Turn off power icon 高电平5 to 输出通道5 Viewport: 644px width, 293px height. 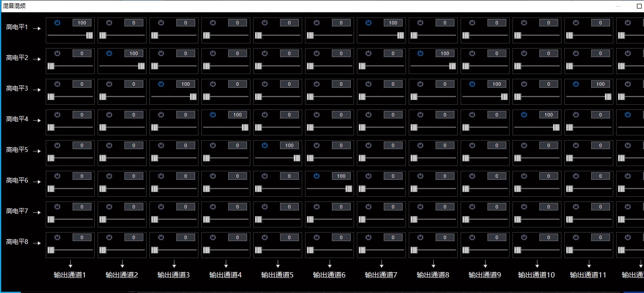(x=264, y=145)
